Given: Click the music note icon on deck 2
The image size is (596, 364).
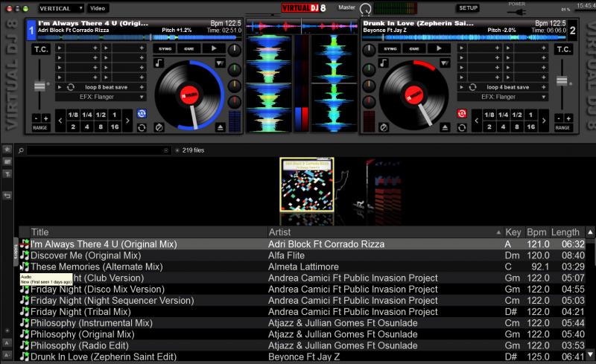Looking at the screenshot, I should tap(384, 63).
